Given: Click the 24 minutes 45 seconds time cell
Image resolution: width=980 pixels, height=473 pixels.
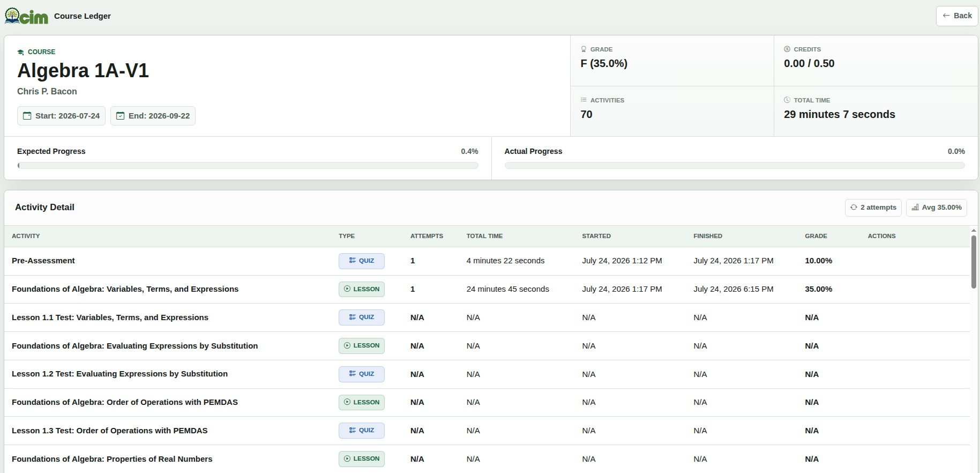Looking at the screenshot, I should pos(507,289).
